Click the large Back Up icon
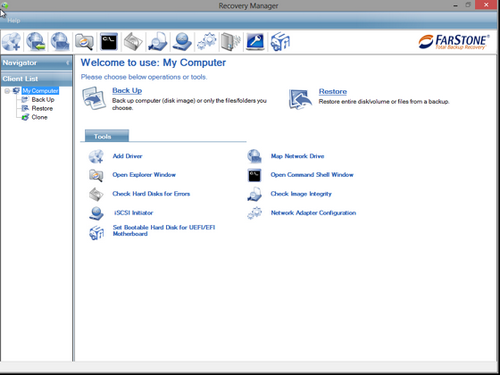The image size is (500, 375). (x=94, y=98)
